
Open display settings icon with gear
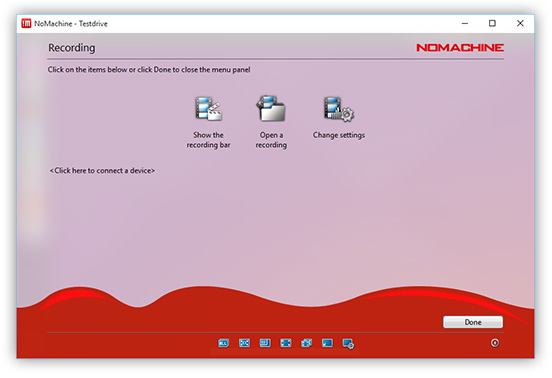point(349,344)
